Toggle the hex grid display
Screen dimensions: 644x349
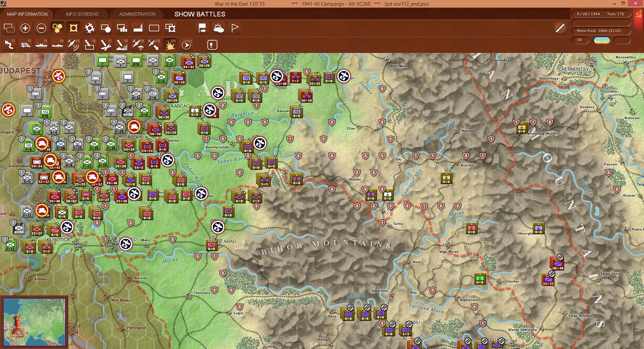(x=57, y=28)
